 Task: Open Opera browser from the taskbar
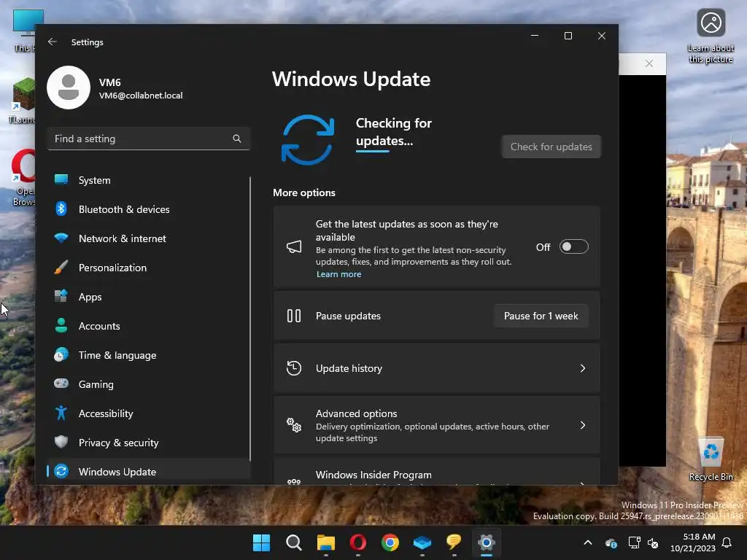358,542
